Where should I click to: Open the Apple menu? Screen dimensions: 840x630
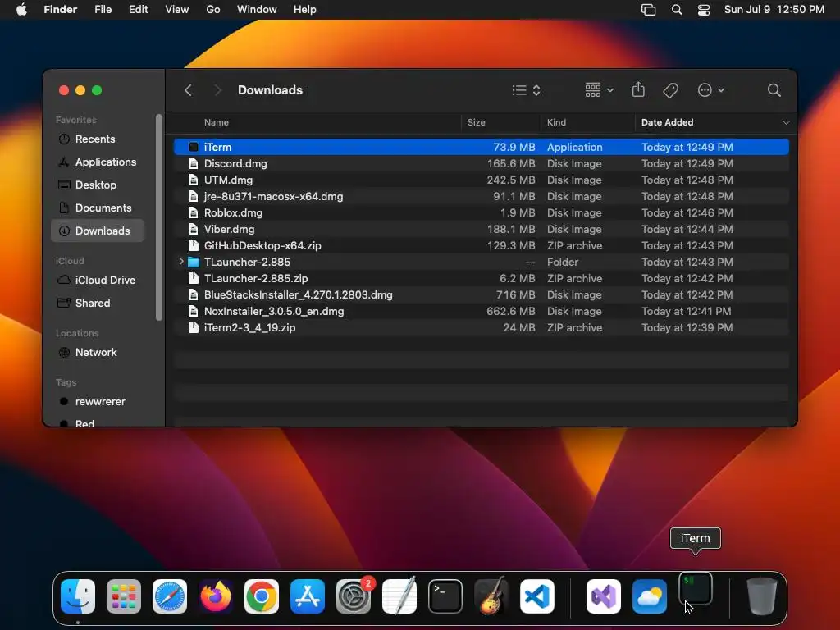click(21, 10)
